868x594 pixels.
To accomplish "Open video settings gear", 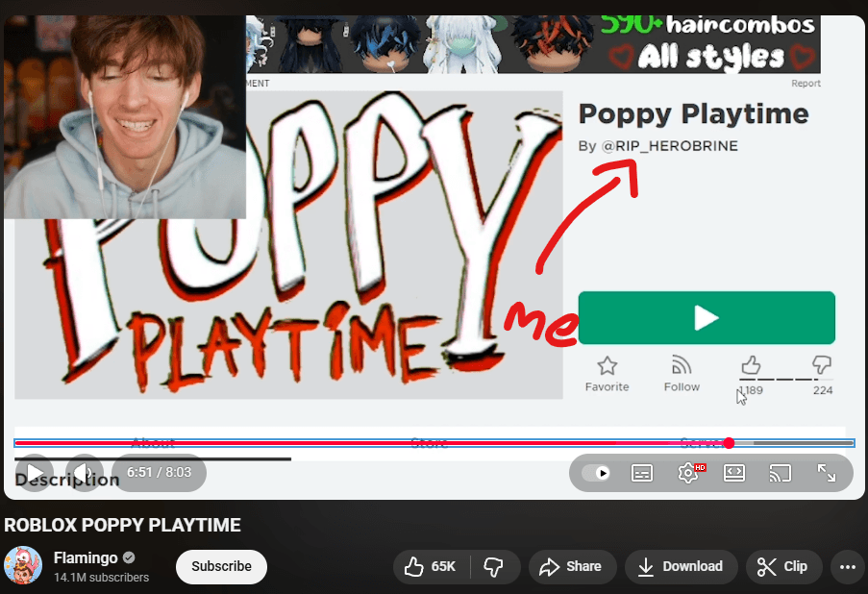I will [688, 473].
